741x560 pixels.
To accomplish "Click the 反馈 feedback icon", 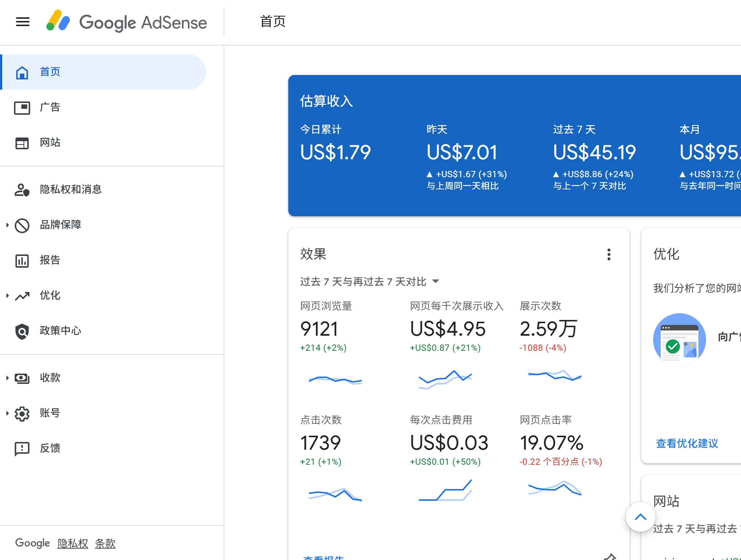I will (x=22, y=449).
